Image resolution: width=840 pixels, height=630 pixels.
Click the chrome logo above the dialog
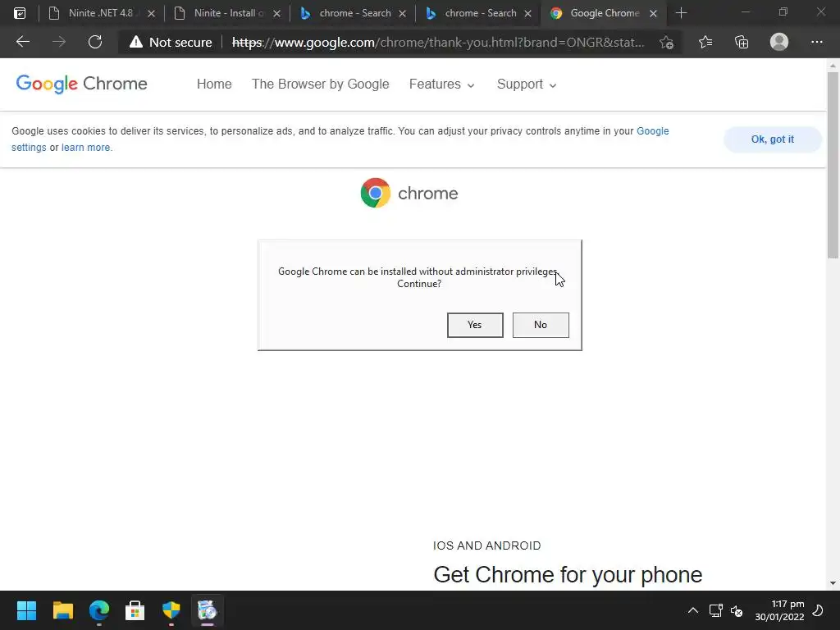tap(409, 193)
